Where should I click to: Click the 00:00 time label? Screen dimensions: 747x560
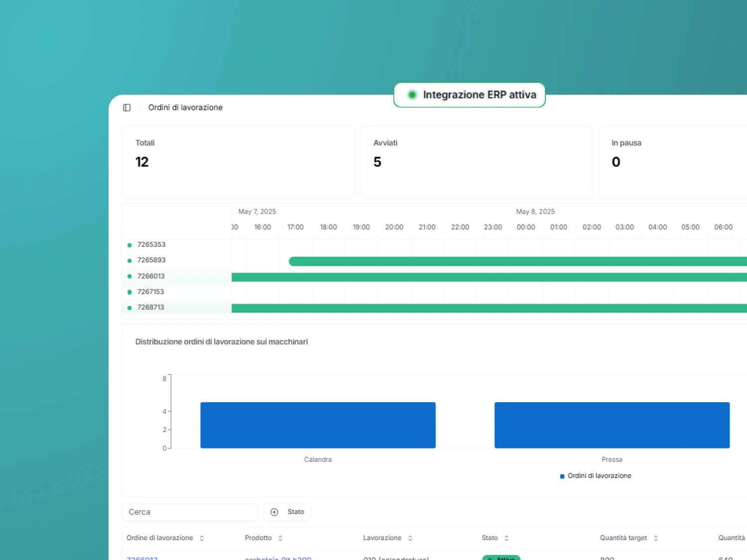(x=526, y=227)
